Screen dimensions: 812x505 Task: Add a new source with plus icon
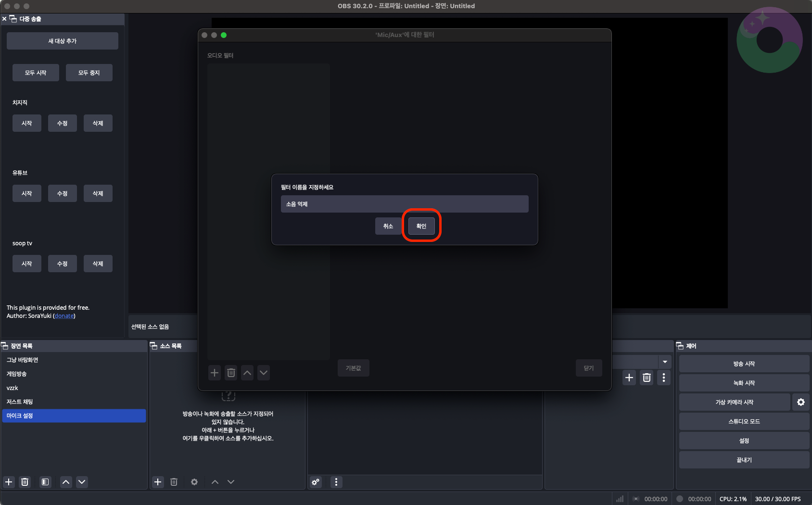(x=158, y=482)
